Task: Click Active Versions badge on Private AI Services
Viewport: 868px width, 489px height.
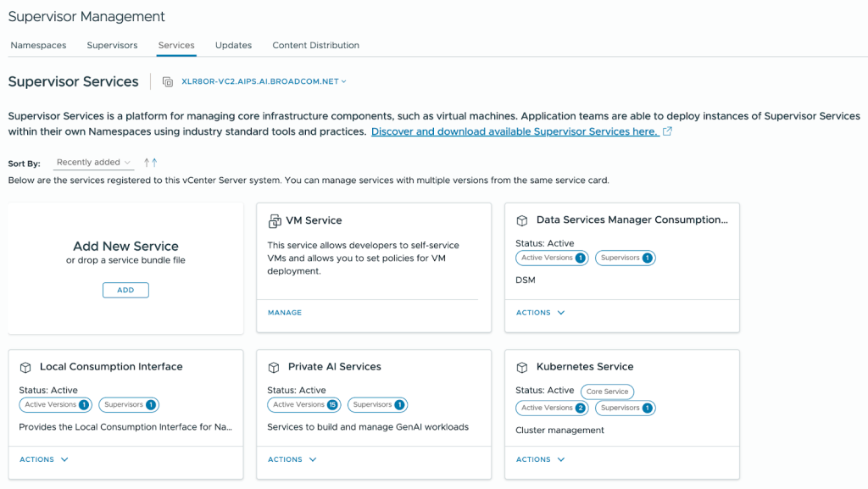Action: pos(303,405)
